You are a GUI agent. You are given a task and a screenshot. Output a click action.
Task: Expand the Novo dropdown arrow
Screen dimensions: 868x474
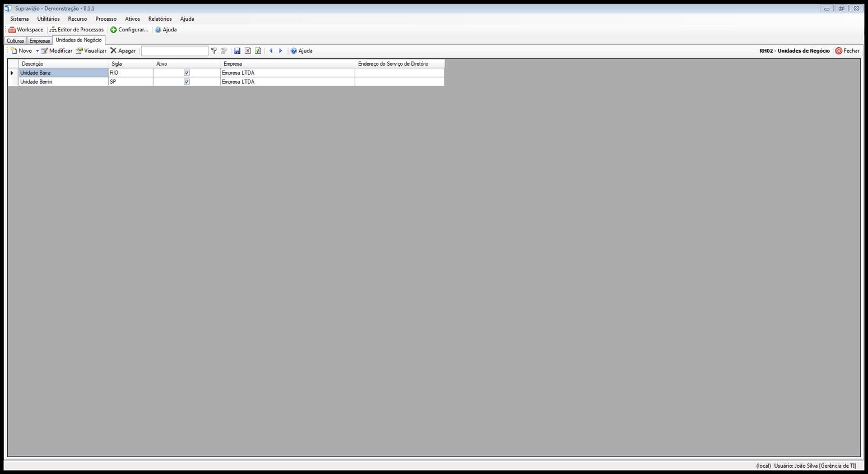coord(38,51)
